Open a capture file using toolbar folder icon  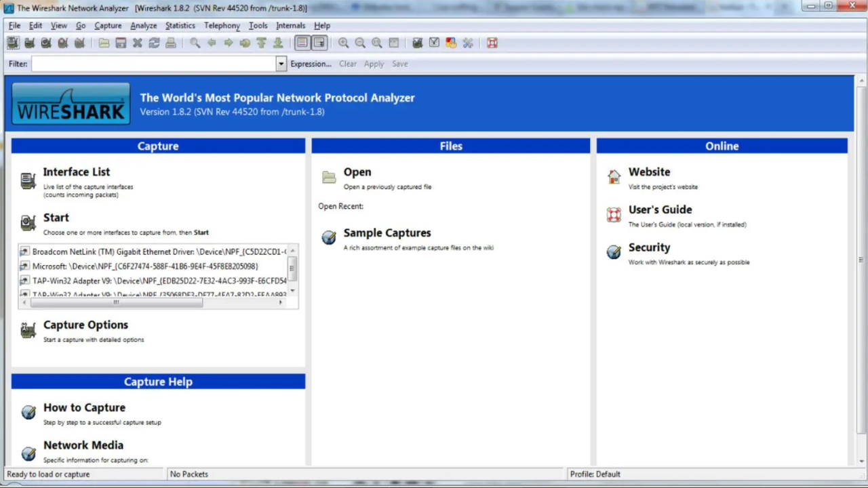pyautogui.click(x=104, y=43)
